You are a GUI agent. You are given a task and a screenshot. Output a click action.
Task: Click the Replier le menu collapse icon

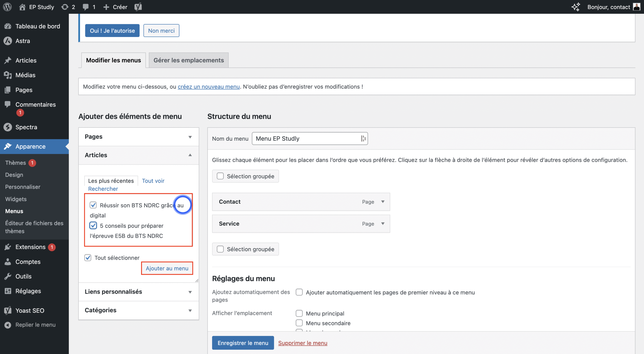tap(8, 325)
